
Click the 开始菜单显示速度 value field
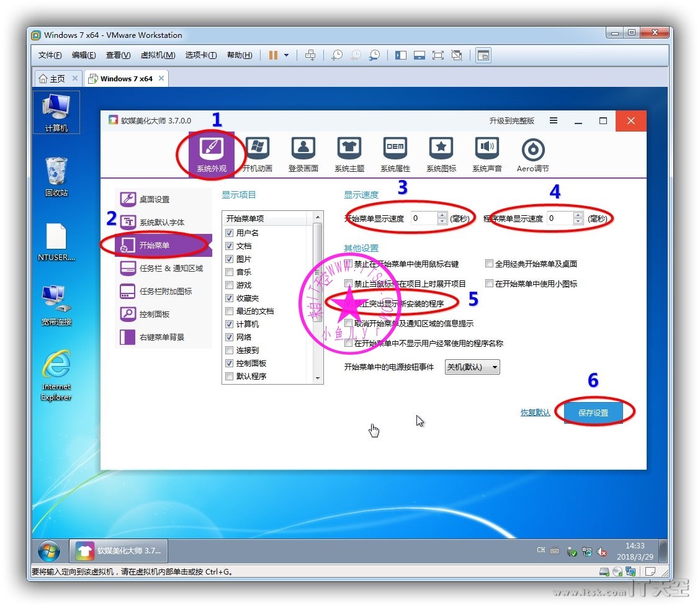[x=424, y=218]
